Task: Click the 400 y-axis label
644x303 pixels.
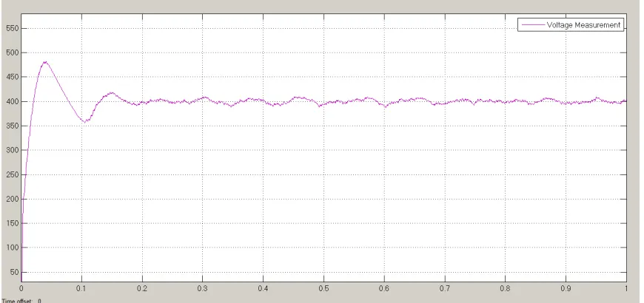Action: (13, 102)
